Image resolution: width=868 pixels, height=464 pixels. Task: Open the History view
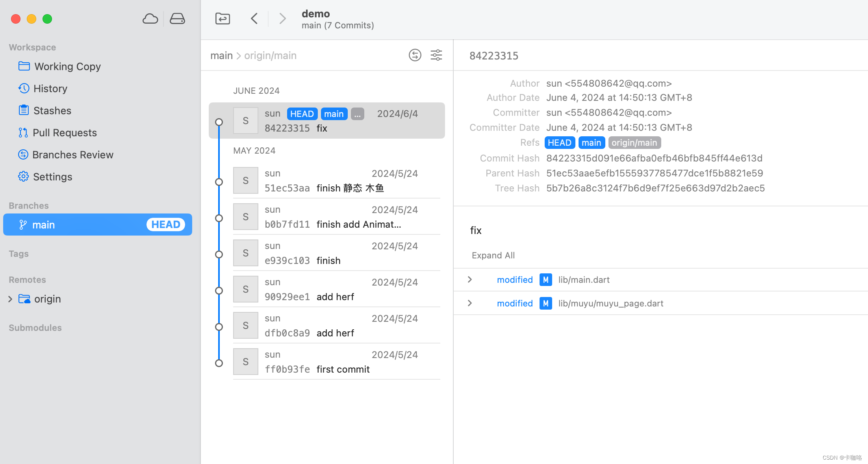(x=50, y=88)
